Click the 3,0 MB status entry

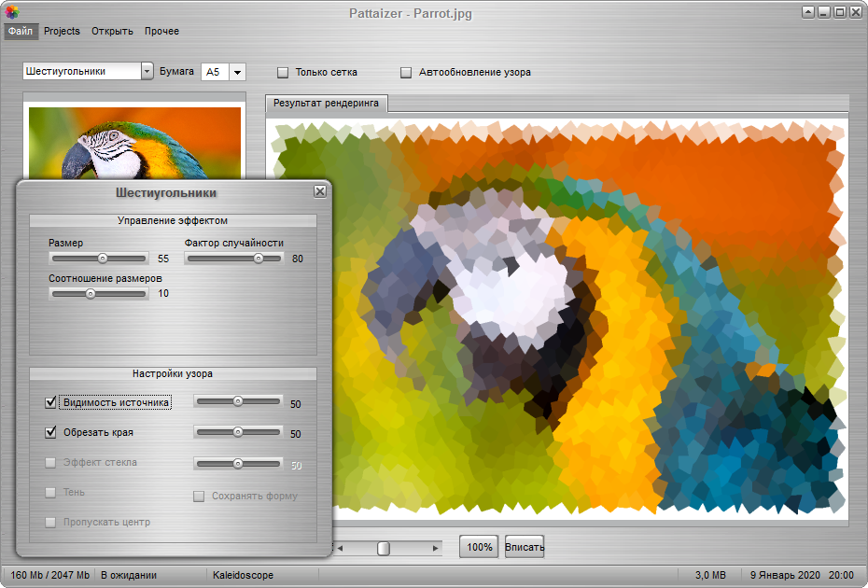710,575
